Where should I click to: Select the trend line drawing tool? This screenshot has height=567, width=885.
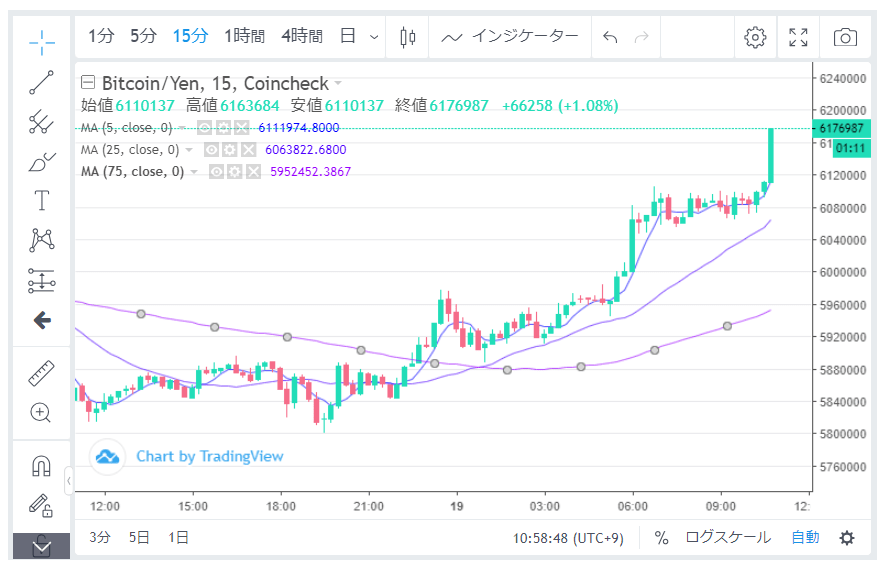(x=41, y=82)
